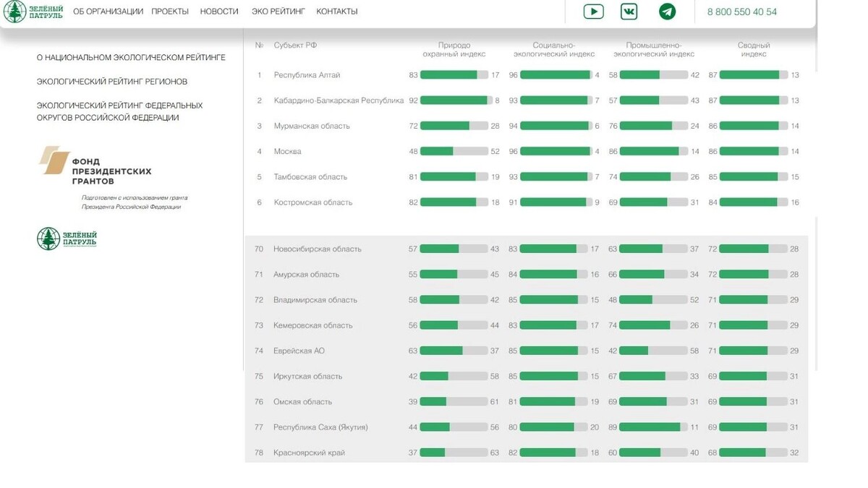Visit the VK page icon
Screen dimensions: 868x488
pos(629,11)
